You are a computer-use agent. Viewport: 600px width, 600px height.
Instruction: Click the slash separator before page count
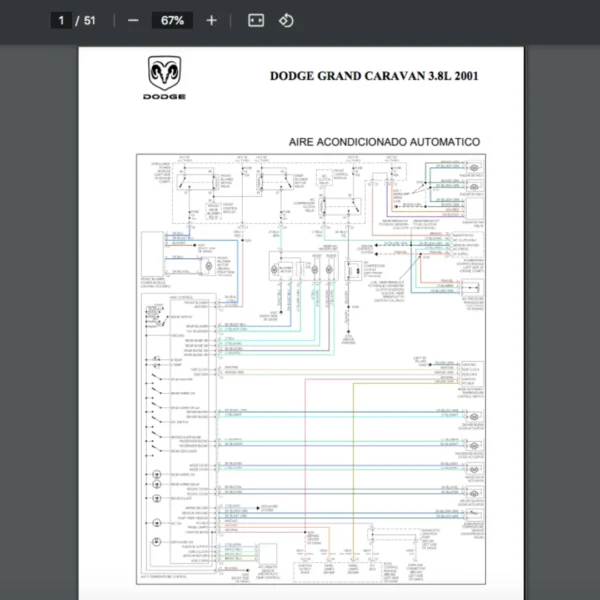78,21
